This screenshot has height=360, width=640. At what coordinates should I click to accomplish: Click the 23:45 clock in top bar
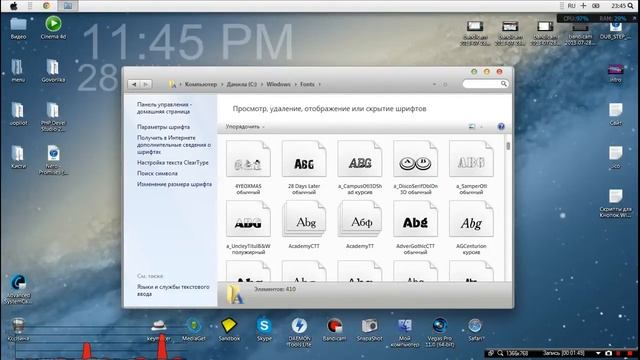(x=618, y=6)
